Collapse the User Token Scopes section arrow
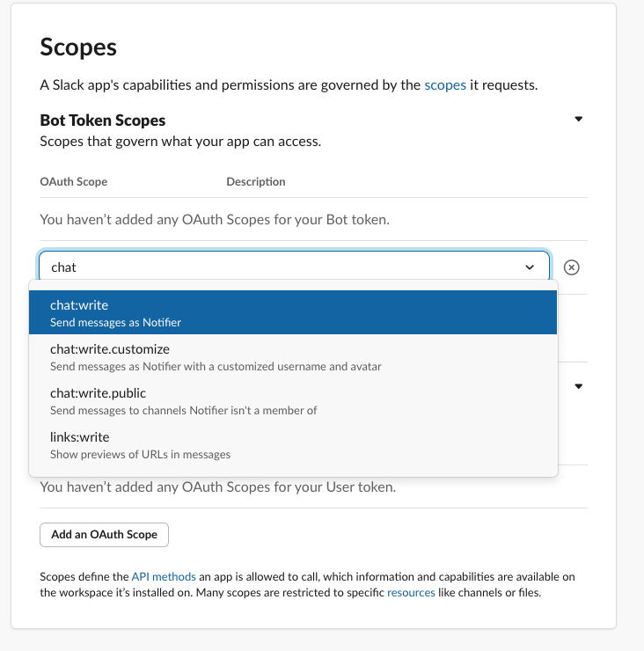This screenshot has height=651, width=644. point(578,385)
